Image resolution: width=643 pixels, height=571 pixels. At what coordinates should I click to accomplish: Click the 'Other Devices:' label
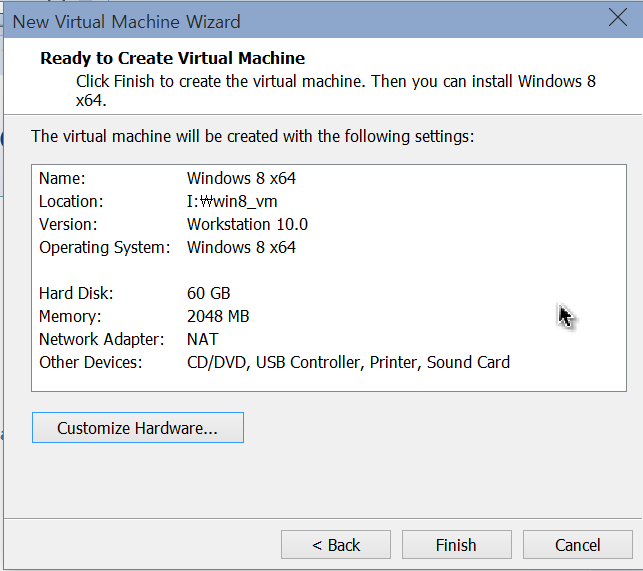coord(91,362)
